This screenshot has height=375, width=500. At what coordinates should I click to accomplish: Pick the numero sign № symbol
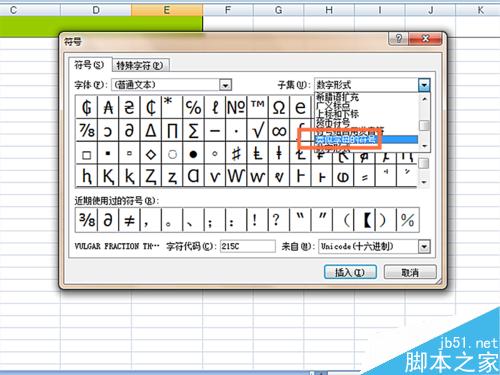(x=236, y=107)
